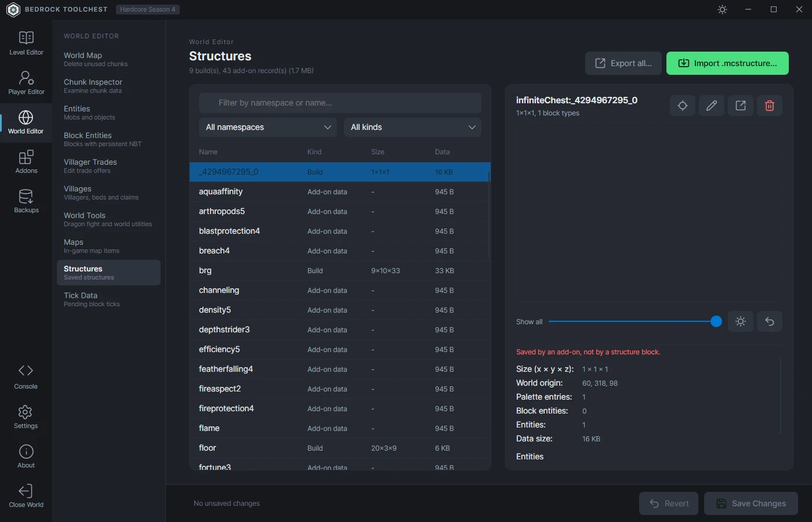This screenshot has height=522, width=812.
Task: Click the Revert button
Action: click(x=669, y=503)
